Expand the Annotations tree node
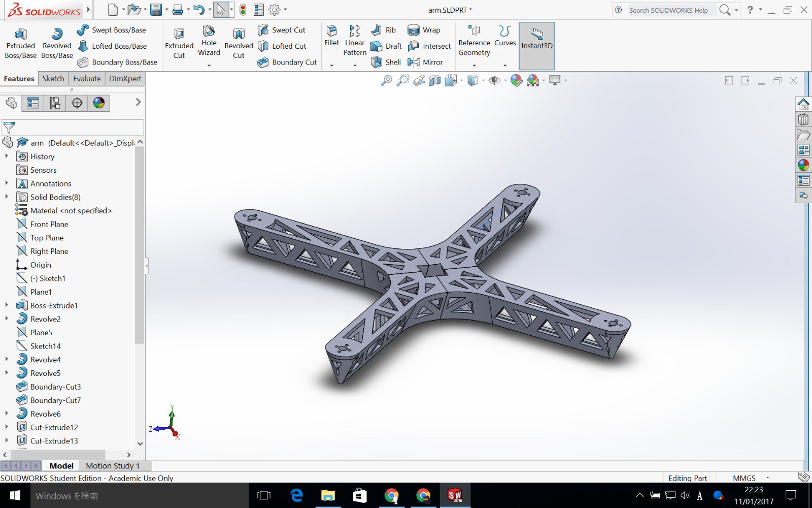Viewport: 812px width, 508px height. (7, 183)
